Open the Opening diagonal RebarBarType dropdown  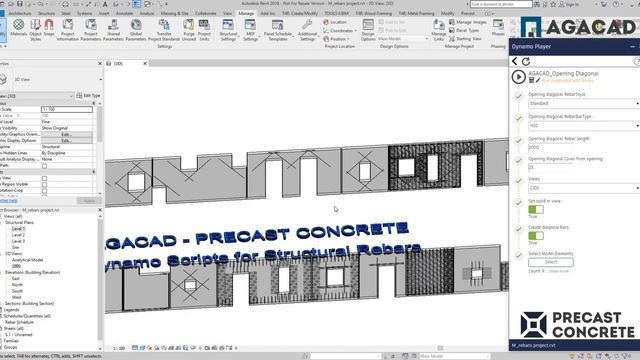[x=584, y=126]
